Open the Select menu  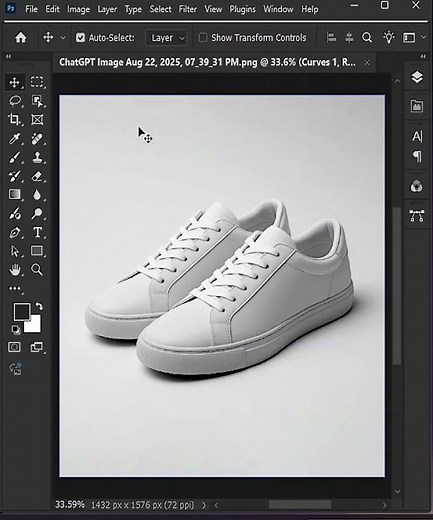[160, 9]
